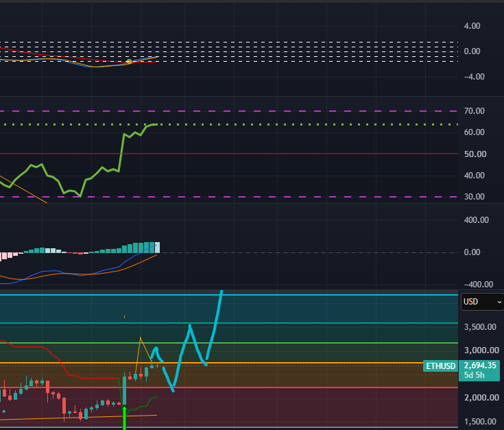Click the 50.00 RSI scale label
The height and width of the screenshot is (430, 504).
pos(475,154)
